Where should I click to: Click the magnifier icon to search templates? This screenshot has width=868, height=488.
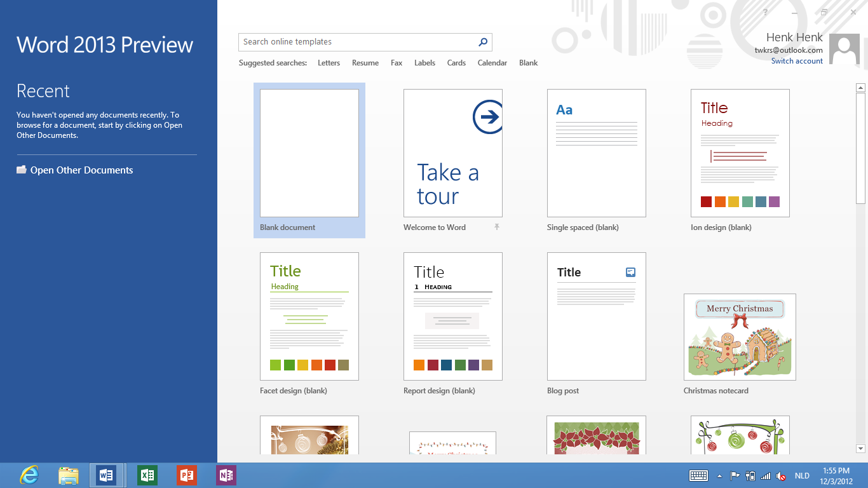tap(483, 42)
